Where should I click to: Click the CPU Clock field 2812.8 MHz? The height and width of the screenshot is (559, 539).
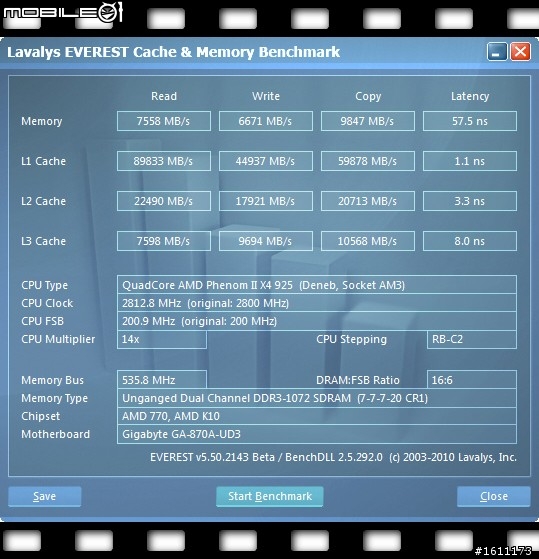(317, 303)
